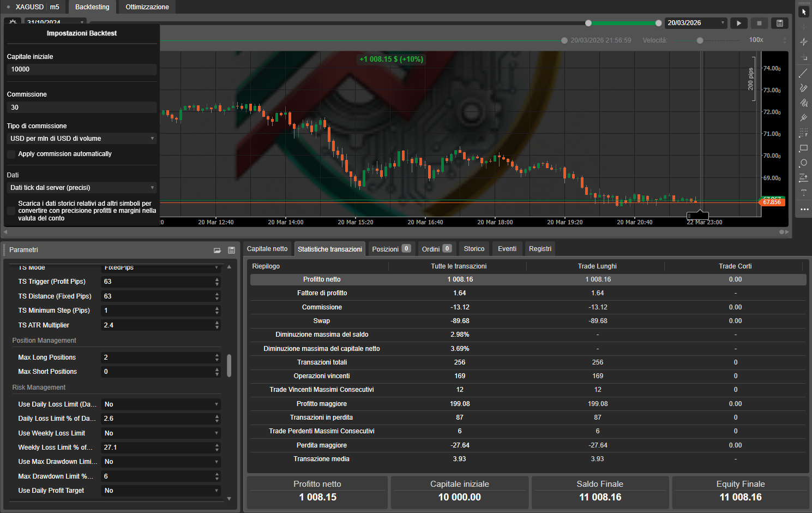Save the backtest results via floppy icon
Image resolution: width=812 pixels, height=513 pixels.
[780, 23]
